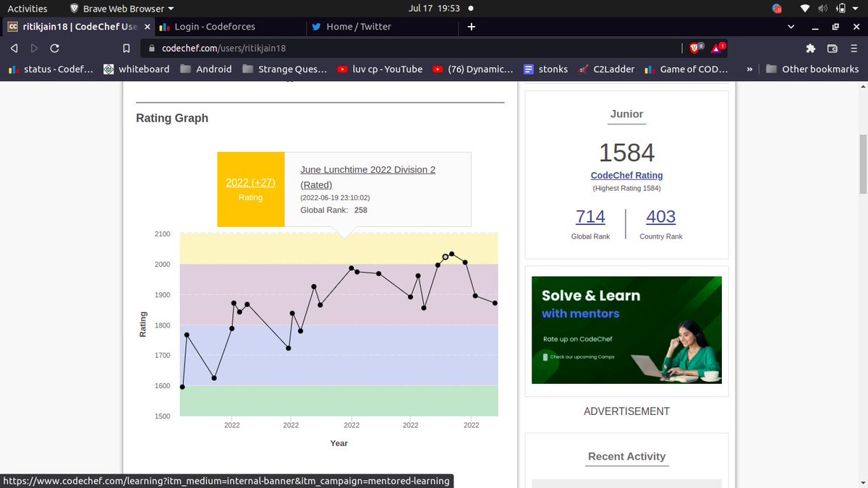Viewport: 868px width, 488px height.
Task: Click the red-blue tray app indicator icon
Action: click(777, 9)
